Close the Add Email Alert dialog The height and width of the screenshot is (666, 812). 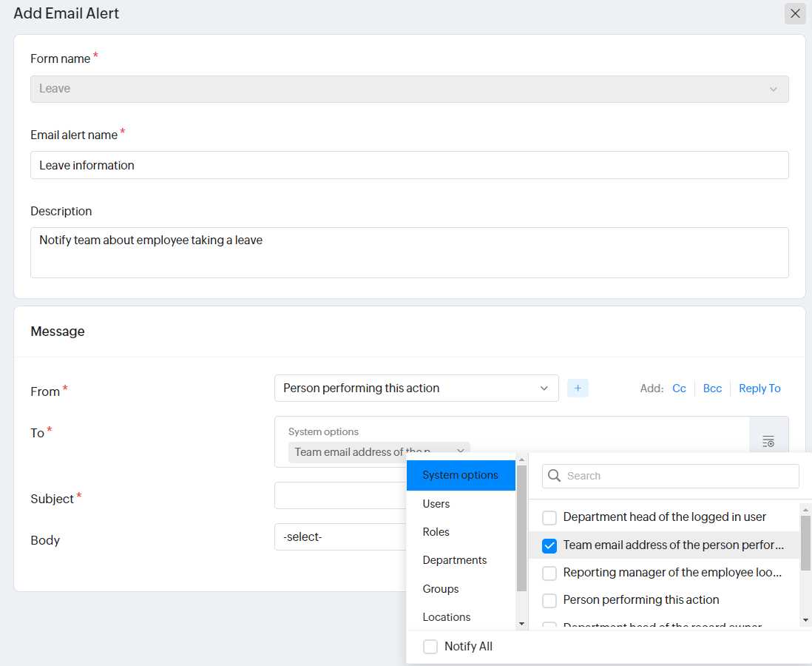(795, 13)
